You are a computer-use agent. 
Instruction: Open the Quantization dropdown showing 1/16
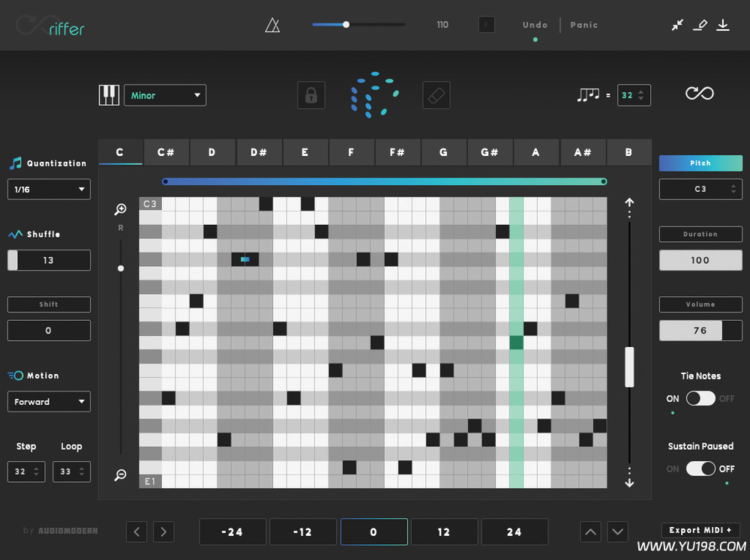49,189
